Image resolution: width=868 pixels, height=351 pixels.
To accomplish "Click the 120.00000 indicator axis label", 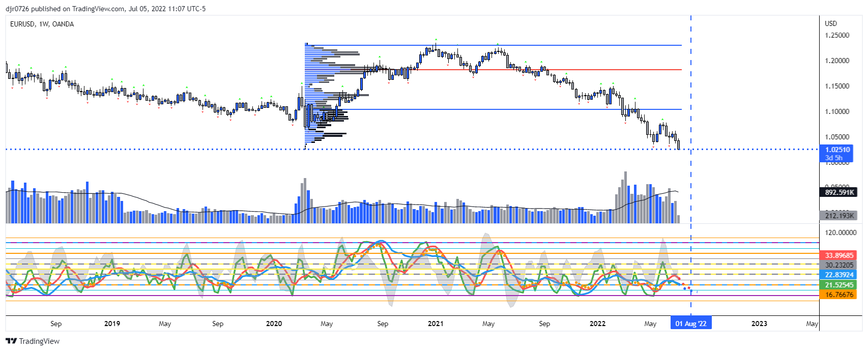I will pyautogui.click(x=841, y=232).
